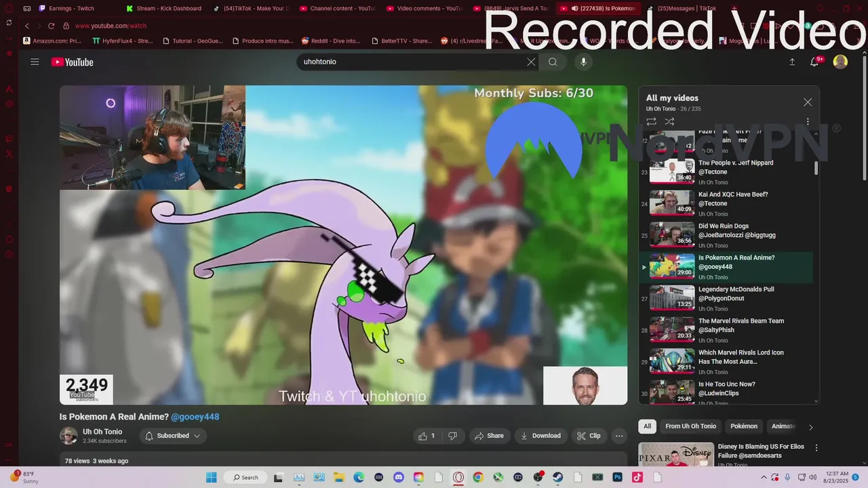Open the playlist three-dot options menu
This screenshot has width=868, height=488.
tap(808, 121)
